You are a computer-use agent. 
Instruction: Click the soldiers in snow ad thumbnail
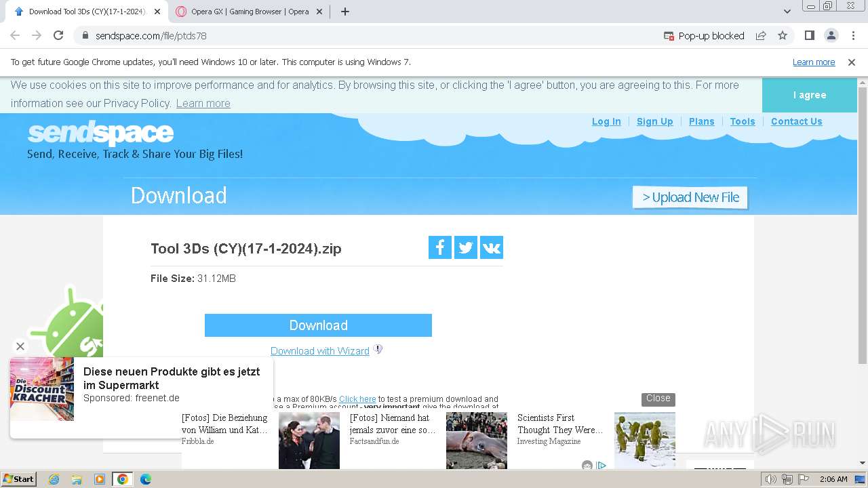coord(645,441)
